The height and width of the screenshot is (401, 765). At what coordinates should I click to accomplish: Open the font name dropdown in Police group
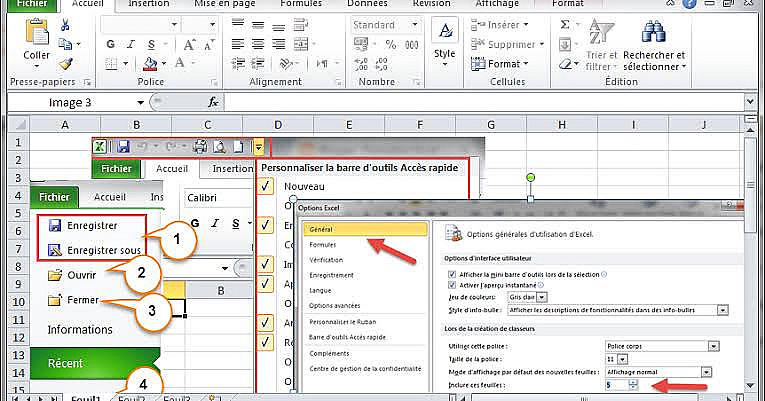coord(174,24)
